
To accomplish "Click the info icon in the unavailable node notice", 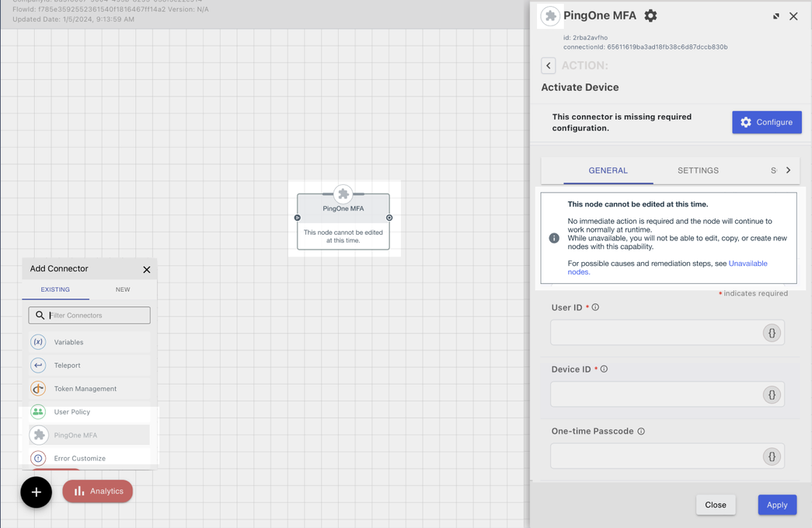I will tap(554, 239).
